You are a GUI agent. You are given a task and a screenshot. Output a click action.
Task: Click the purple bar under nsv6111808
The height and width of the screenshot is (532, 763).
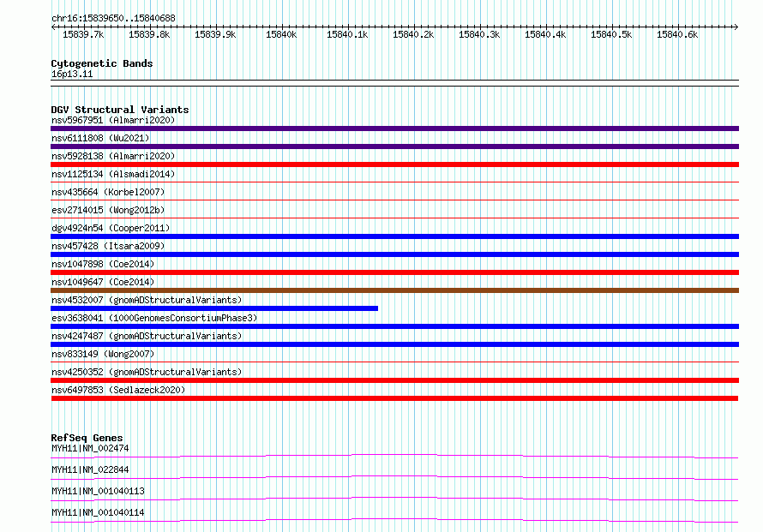pyautogui.click(x=394, y=146)
